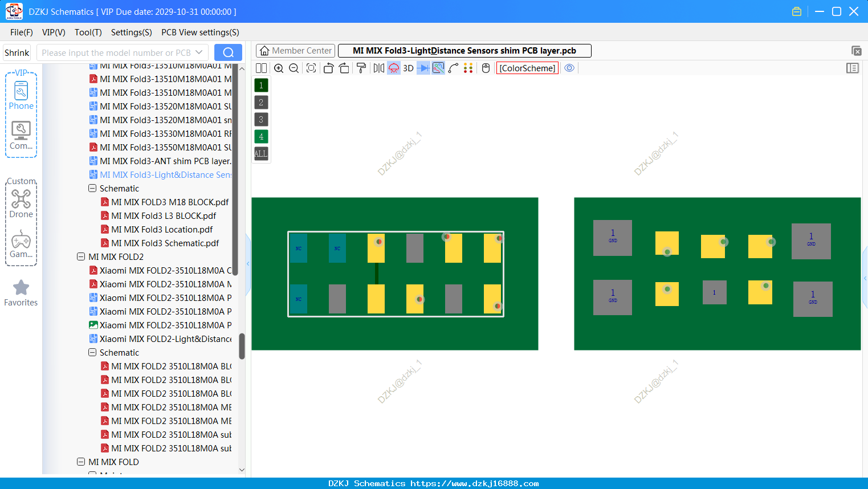Click the blue search button
The height and width of the screenshot is (489, 868).
(x=228, y=52)
